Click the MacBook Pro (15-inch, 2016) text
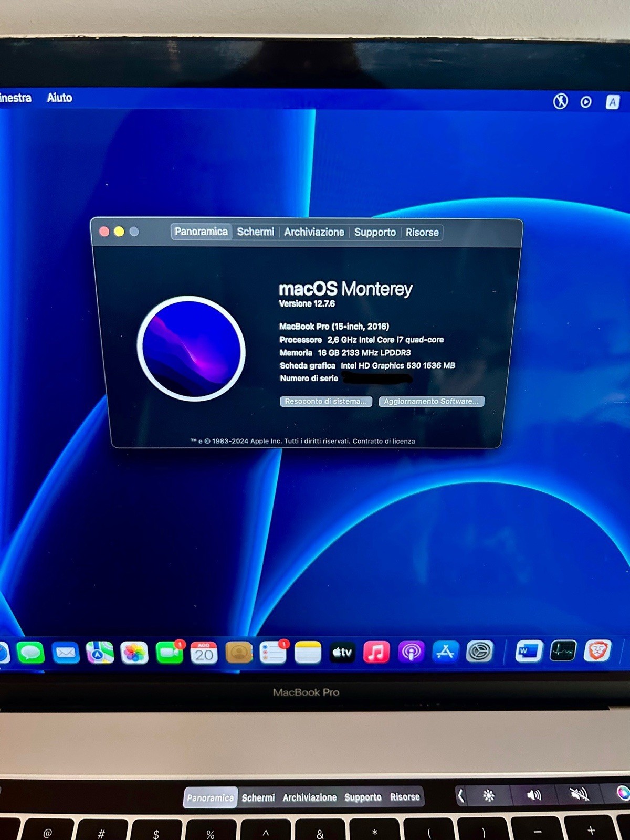Viewport: 630px width, 840px height. point(334,326)
